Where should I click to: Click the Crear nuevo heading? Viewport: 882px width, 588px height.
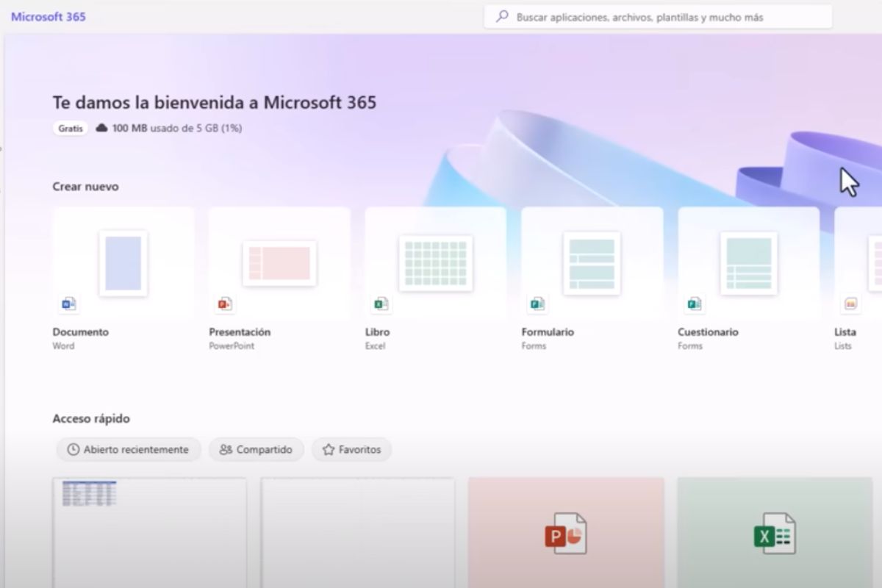(85, 187)
